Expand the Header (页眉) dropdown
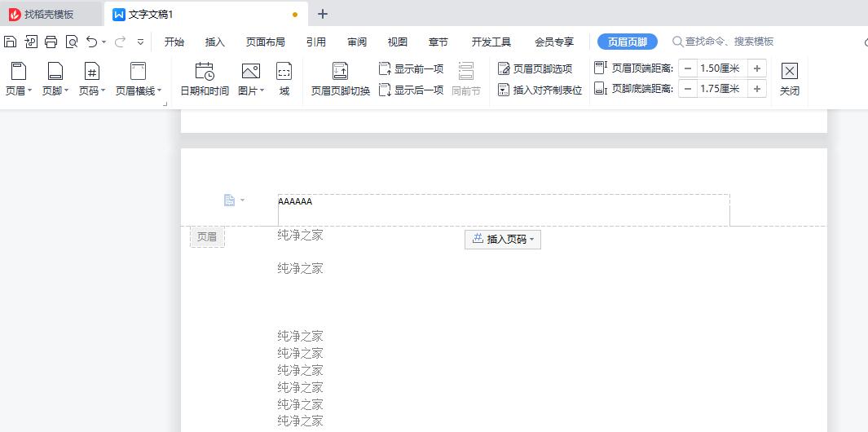Viewport: 868px width, 432px height. click(x=19, y=91)
